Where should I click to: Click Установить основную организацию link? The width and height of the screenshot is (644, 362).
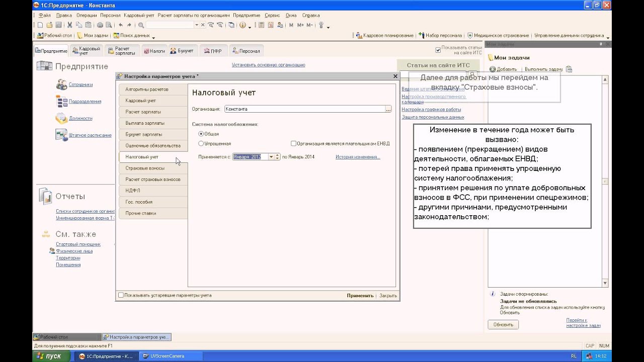268,65
